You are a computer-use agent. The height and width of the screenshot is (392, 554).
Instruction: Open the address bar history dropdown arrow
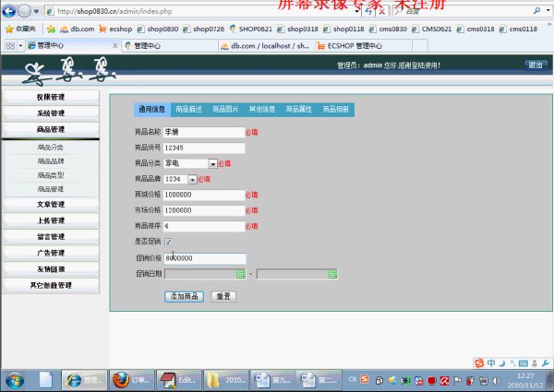(357, 11)
